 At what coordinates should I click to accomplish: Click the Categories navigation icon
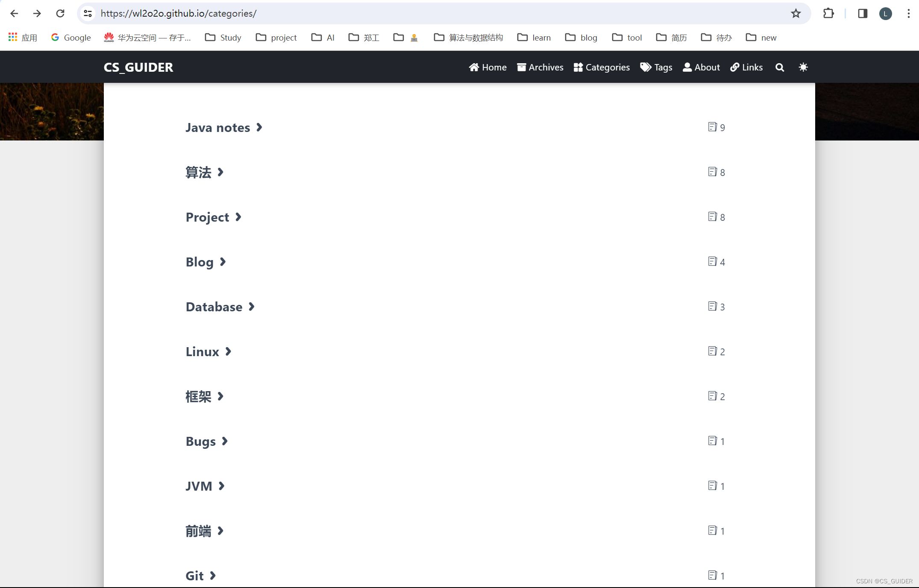(578, 67)
